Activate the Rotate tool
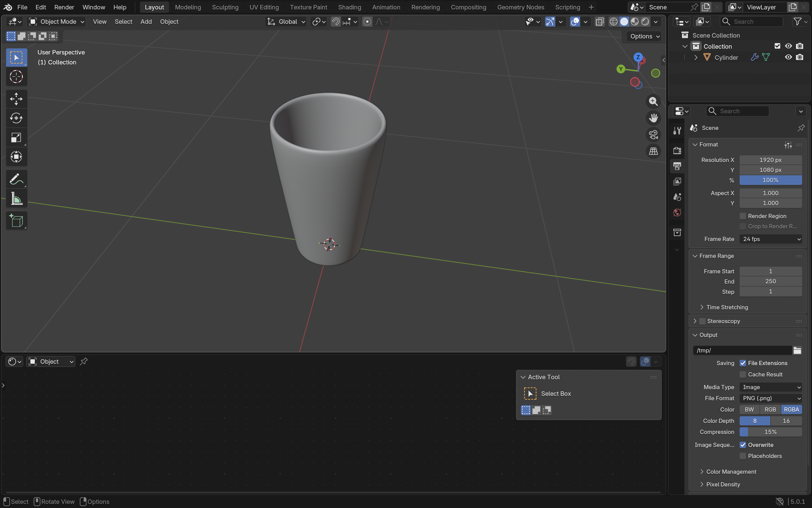 (x=16, y=118)
